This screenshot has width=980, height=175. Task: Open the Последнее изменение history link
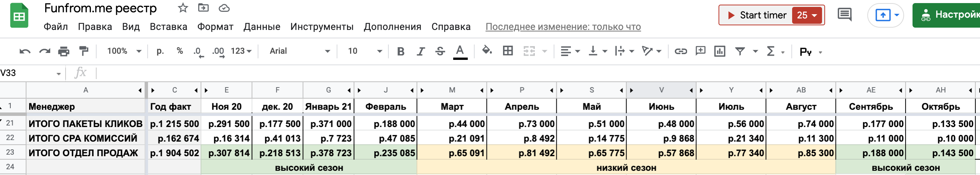point(563,27)
